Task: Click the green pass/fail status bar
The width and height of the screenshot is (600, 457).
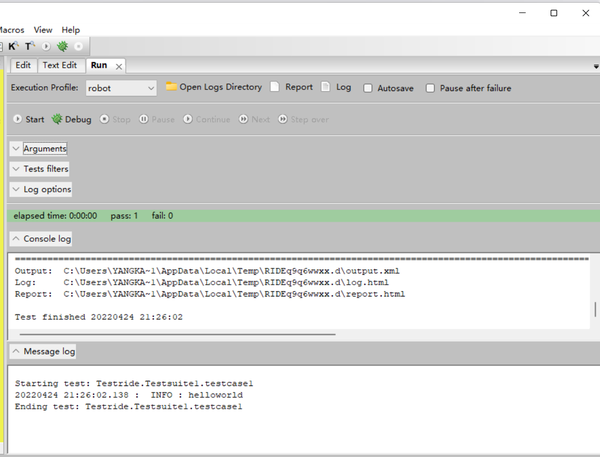Action: click(303, 216)
